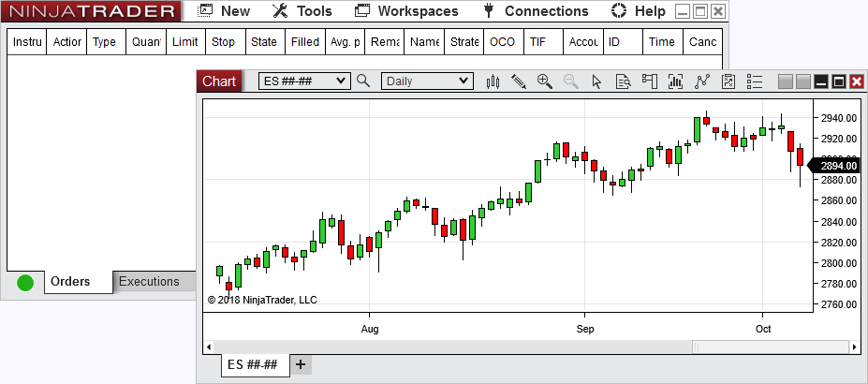Screen dimensions: 868x384
Task: Open the chart bar style icon
Action: point(494,81)
